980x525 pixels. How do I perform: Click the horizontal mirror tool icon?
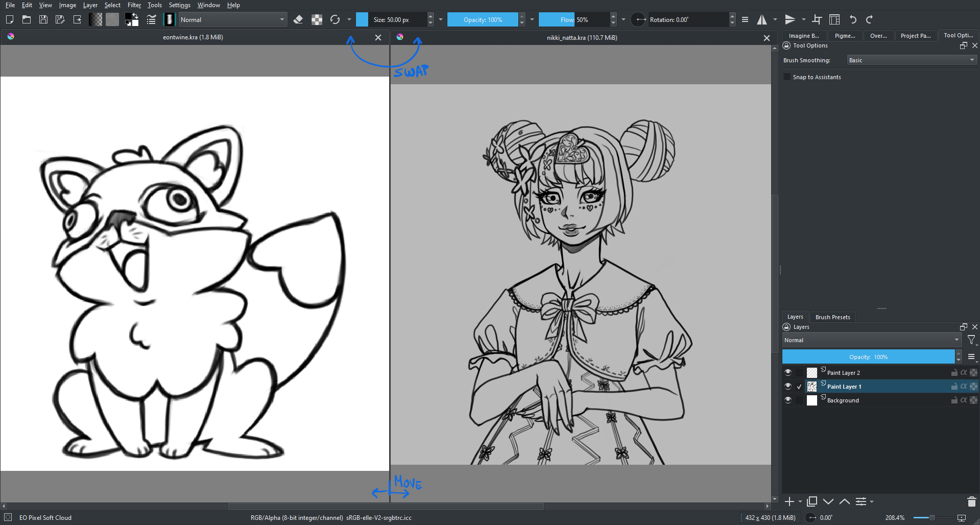coord(762,20)
